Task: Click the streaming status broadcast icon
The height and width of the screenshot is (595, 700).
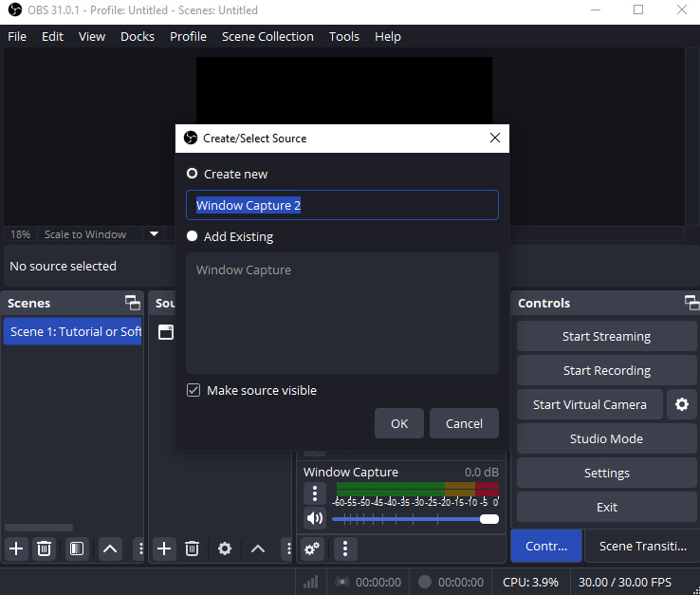Action: pos(342,582)
